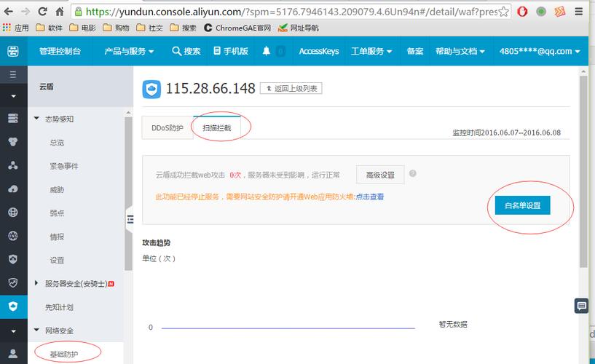Click the browser address bar URL
Image resolution: width=595 pixels, height=364 pixels.
click(x=291, y=12)
